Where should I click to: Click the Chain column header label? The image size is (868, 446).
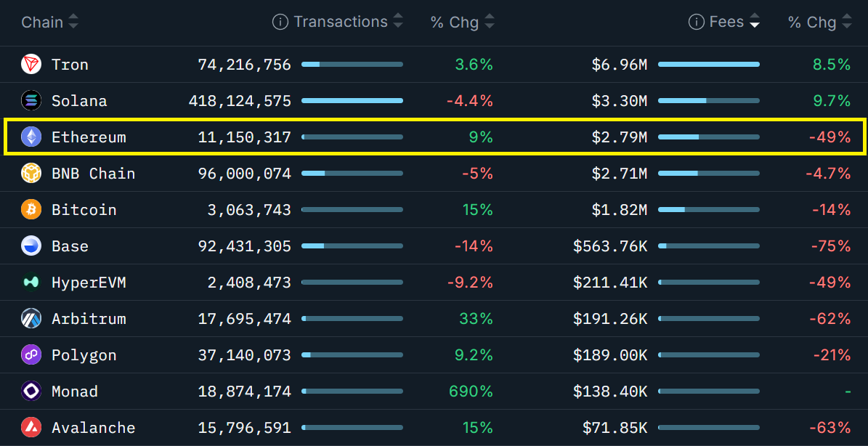(42, 21)
